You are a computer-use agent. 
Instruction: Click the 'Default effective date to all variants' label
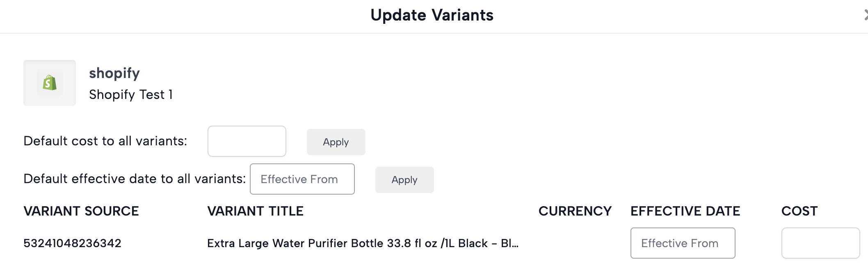pyautogui.click(x=135, y=179)
